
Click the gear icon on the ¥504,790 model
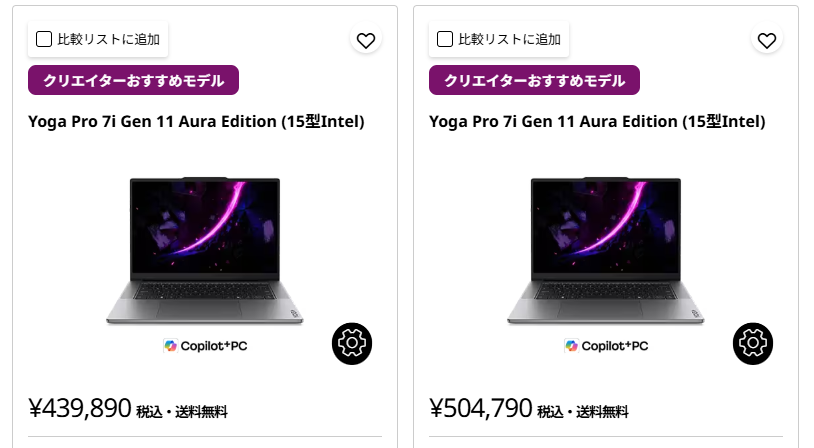point(753,344)
